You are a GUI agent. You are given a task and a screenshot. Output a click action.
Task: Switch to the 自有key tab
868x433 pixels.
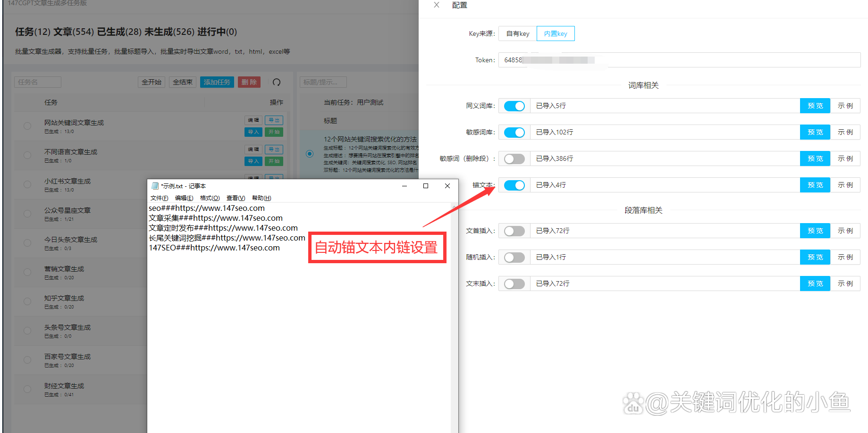[x=516, y=33]
